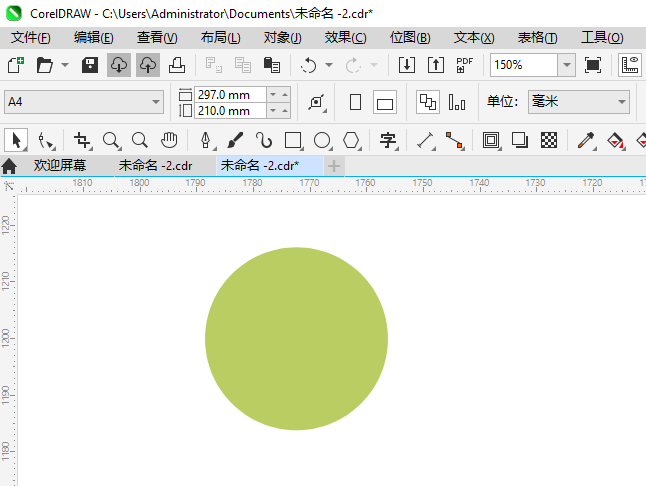Create a new document with the New icon

tap(16, 65)
